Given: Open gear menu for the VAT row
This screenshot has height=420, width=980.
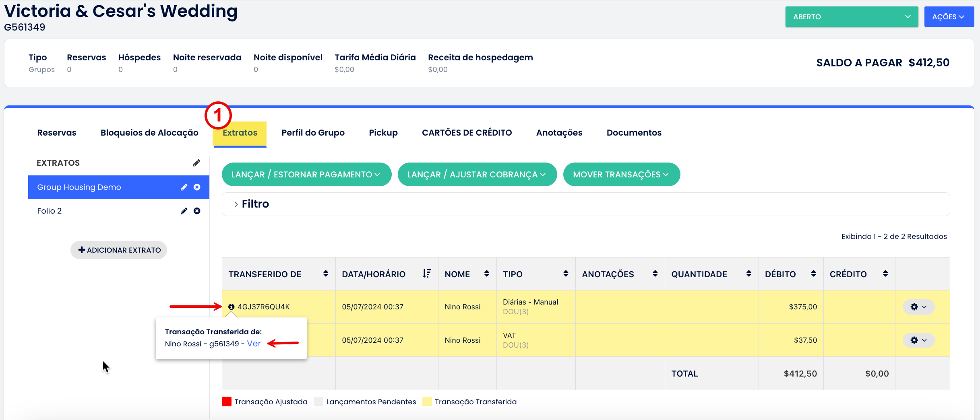Looking at the screenshot, I should (918, 340).
